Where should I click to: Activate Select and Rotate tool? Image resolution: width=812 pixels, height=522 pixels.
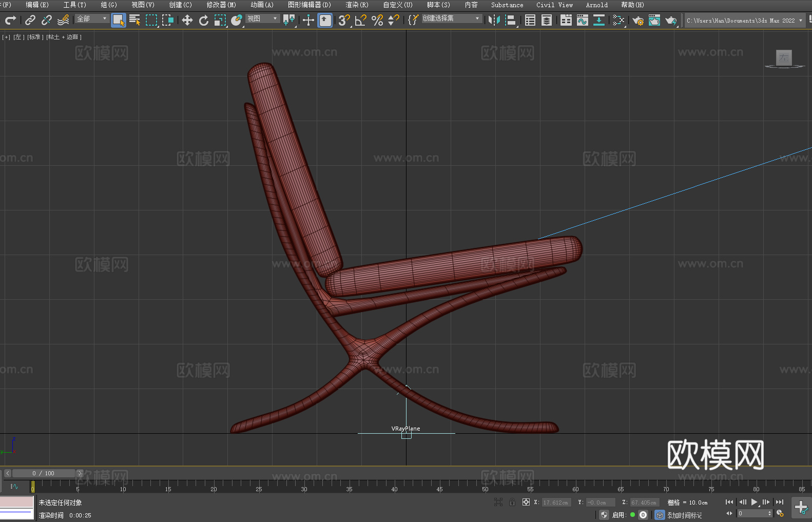click(x=204, y=20)
